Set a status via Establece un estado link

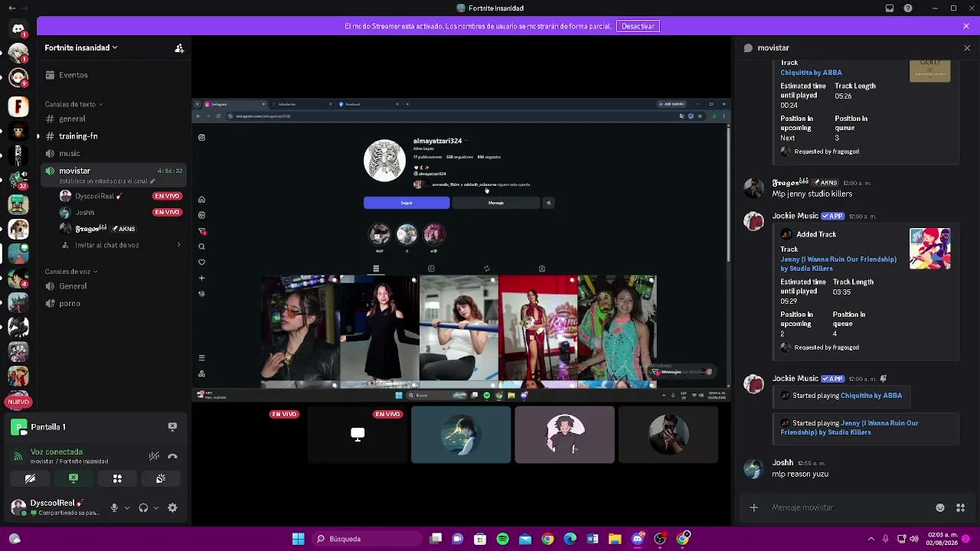pyautogui.click(x=107, y=181)
